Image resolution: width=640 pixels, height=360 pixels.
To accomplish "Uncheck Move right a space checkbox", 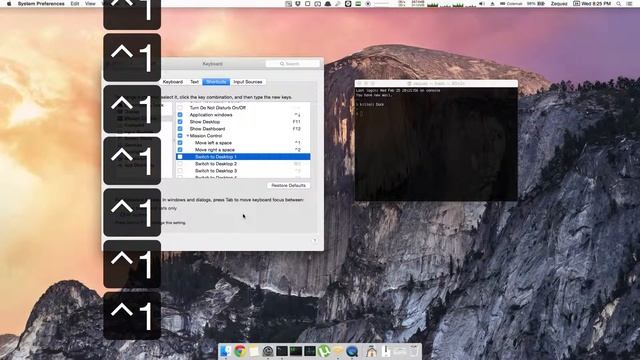I will [180, 150].
